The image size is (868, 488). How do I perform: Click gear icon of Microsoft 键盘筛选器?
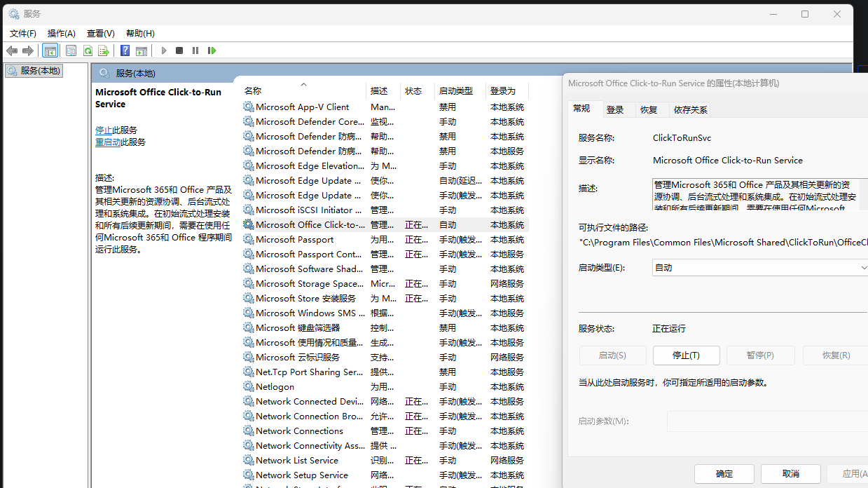[x=249, y=327]
